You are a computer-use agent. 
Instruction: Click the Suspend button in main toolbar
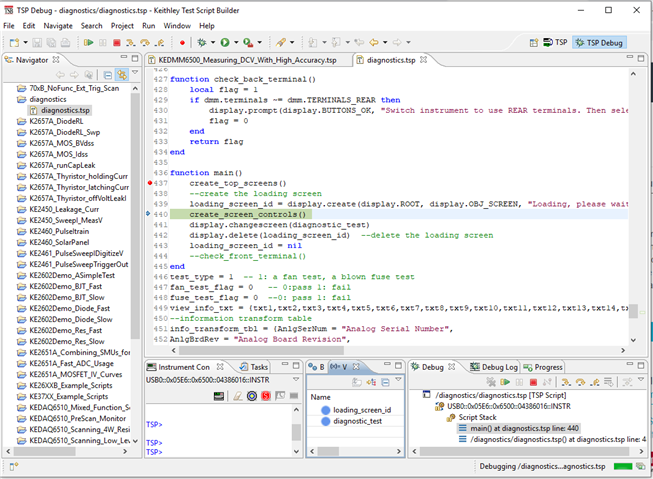pos(103,43)
